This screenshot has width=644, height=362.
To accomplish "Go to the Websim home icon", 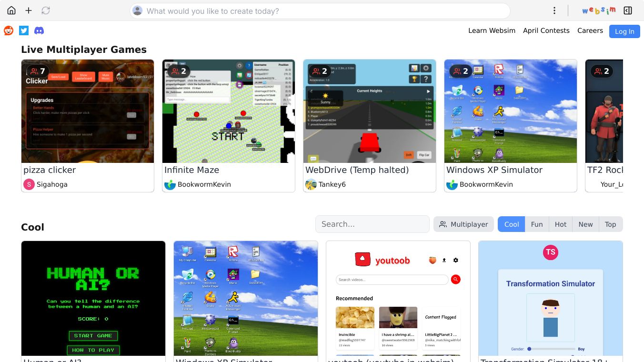I will pos(11,10).
